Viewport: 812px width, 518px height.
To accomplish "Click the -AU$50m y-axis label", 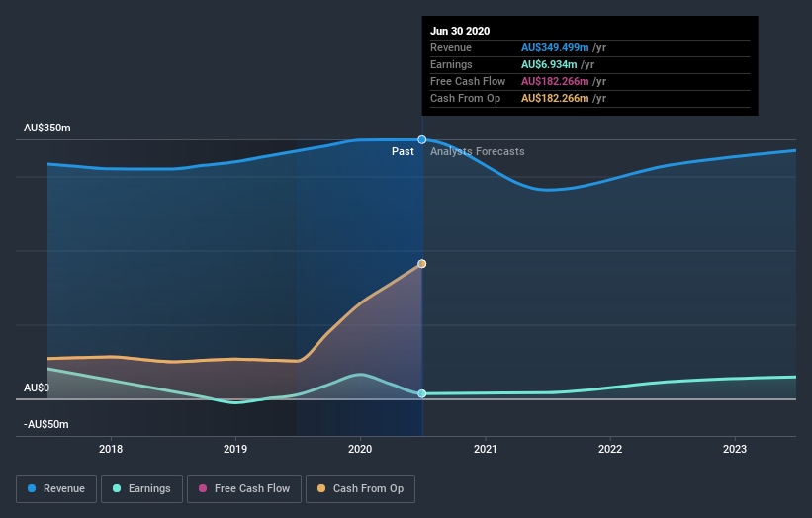I will click(46, 424).
